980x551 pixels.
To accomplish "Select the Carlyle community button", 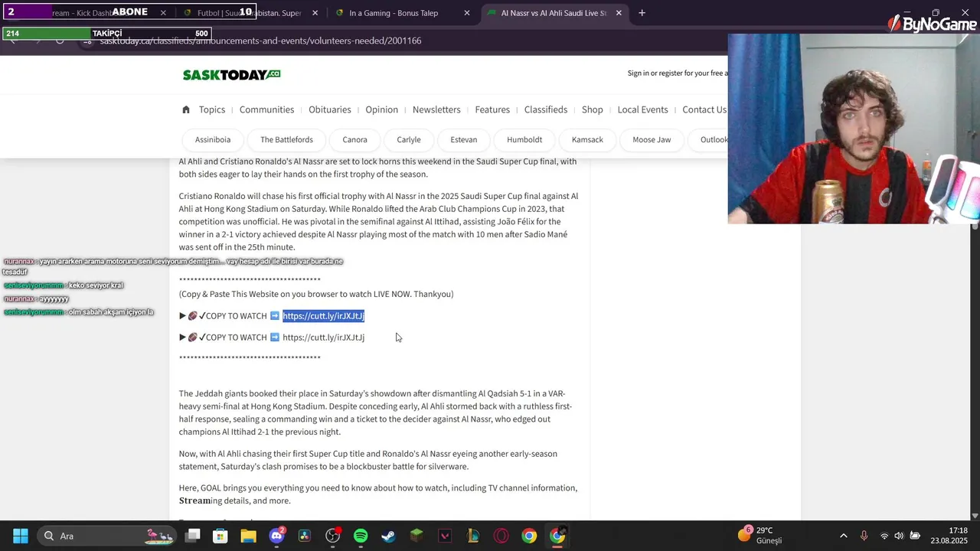I will pos(409,139).
